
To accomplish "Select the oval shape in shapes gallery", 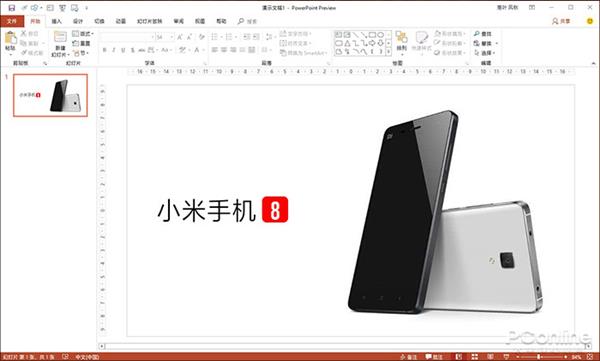I will coord(380,35).
